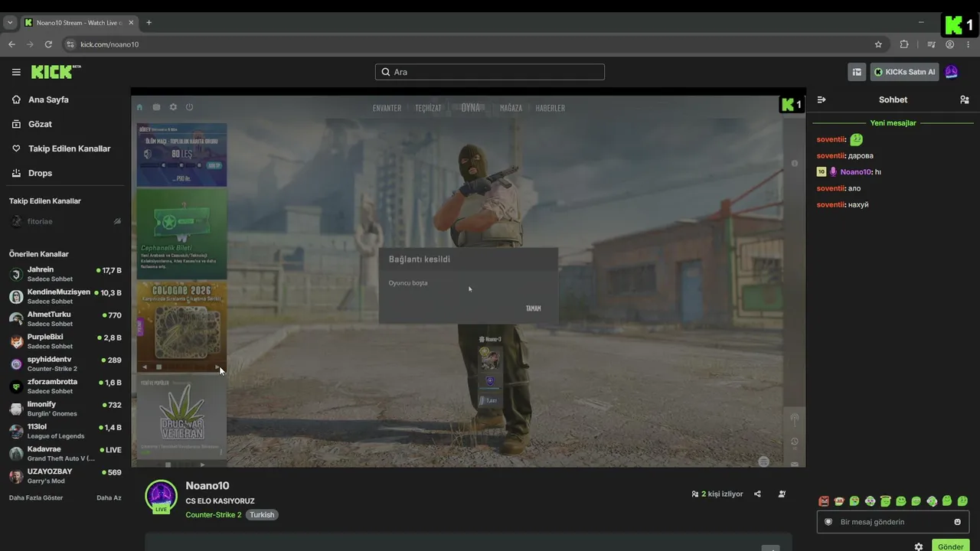Open the KendineMuzisyen channel
This screenshot has width=980, height=551.
(65, 296)
